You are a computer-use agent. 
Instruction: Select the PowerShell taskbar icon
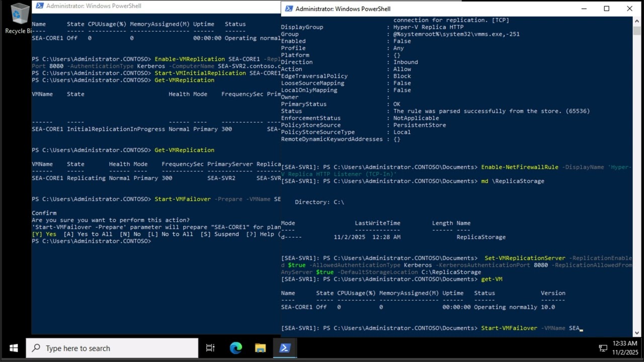click(x=285, y=348)
